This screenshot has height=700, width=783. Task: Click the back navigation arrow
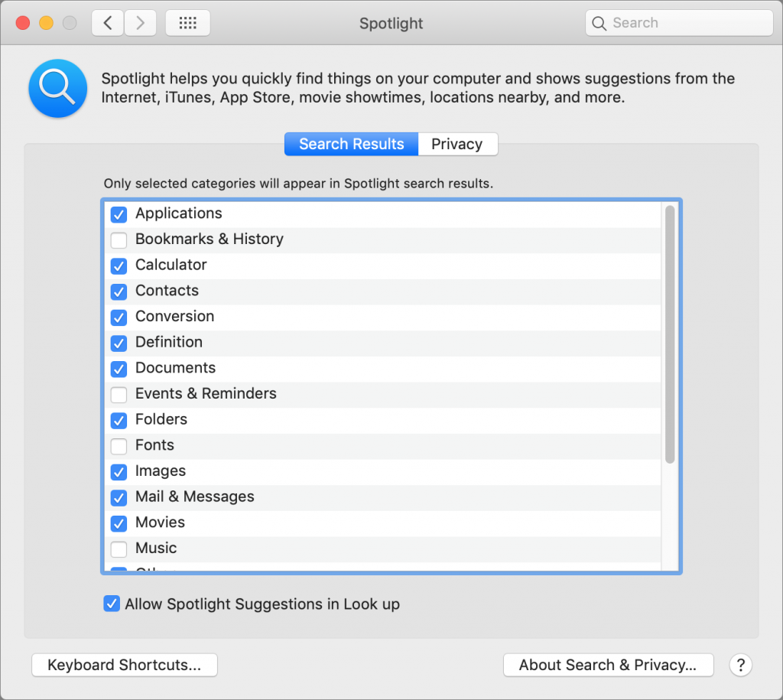point(108,23)
